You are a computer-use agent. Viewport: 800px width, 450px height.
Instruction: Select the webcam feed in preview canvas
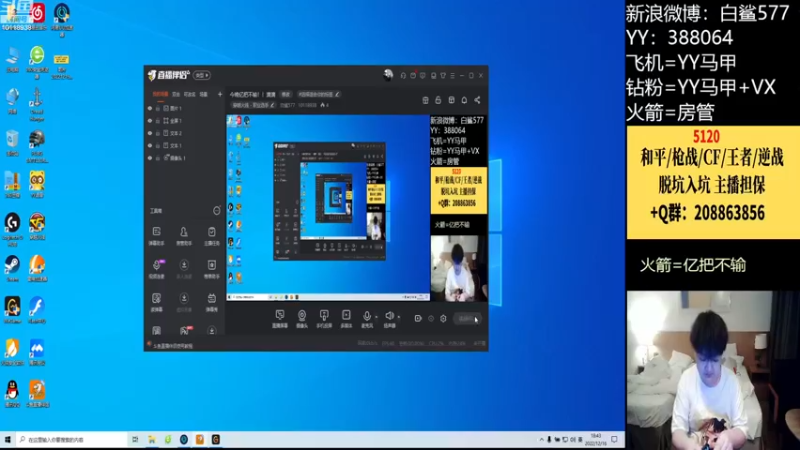pos(458,268)
